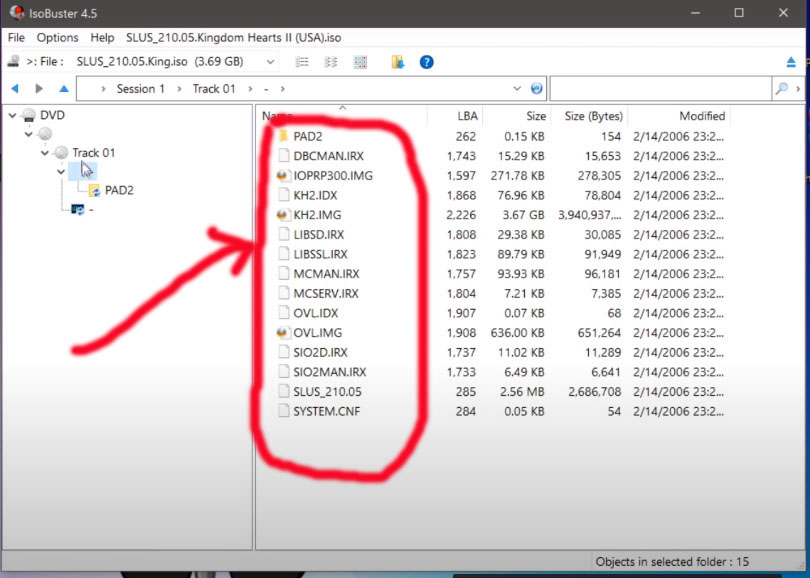This screenshot has height=578, width=810.
Task: Click the navigate up arrow
Action: pyautogui.click(x=64, y=89)
